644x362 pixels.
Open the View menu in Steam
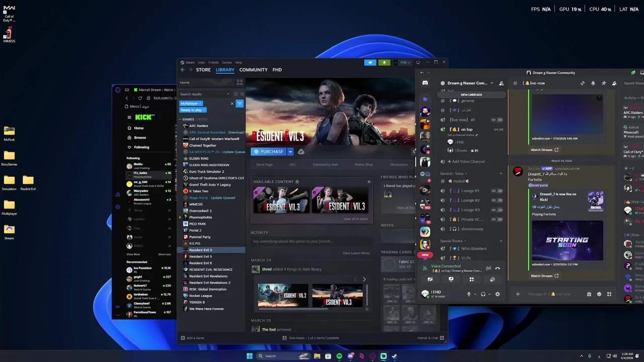(x=201, y=62)
